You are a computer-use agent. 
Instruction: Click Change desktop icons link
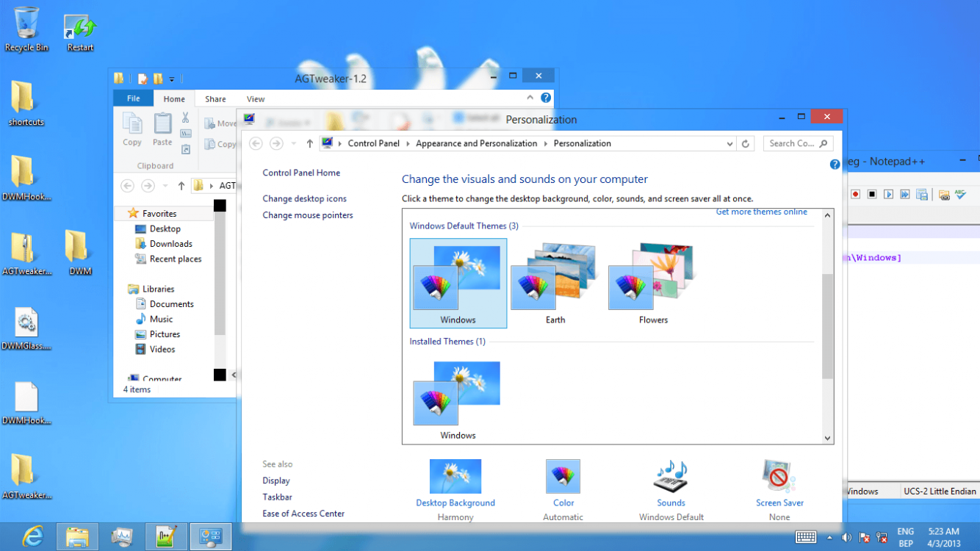(x=304, y=198)
